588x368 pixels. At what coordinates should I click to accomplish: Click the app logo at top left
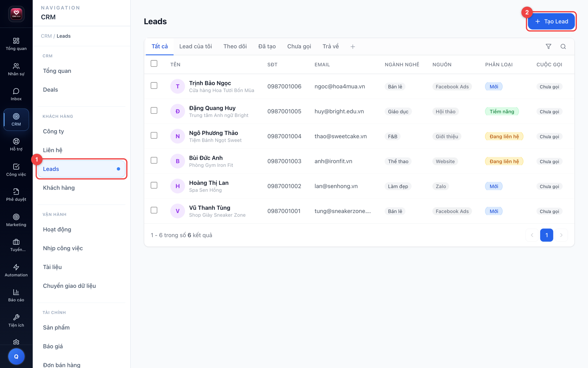coord(16,14)
